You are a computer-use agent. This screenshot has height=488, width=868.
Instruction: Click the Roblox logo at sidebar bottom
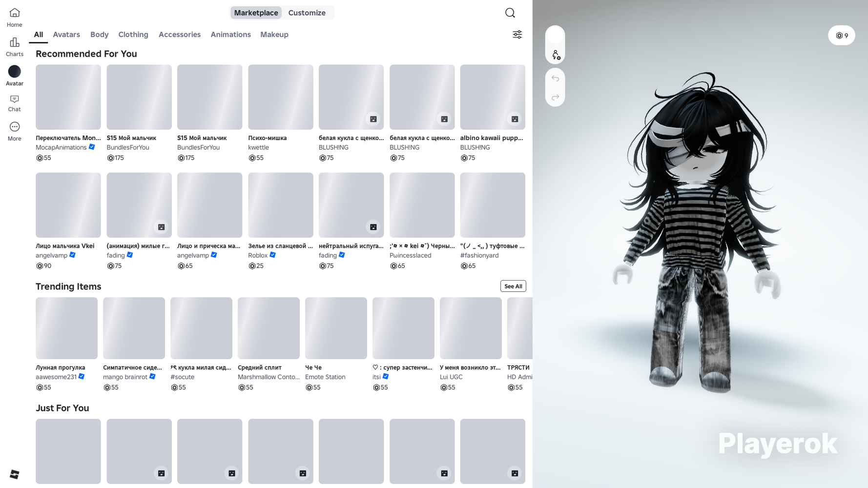coord(15,474)
